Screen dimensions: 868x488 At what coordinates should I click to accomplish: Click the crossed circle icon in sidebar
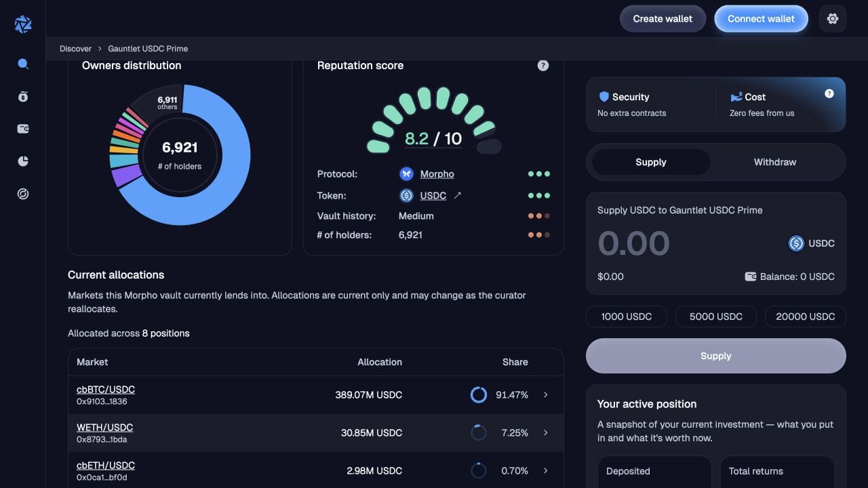pyautogui.click(x=23, y=194)
